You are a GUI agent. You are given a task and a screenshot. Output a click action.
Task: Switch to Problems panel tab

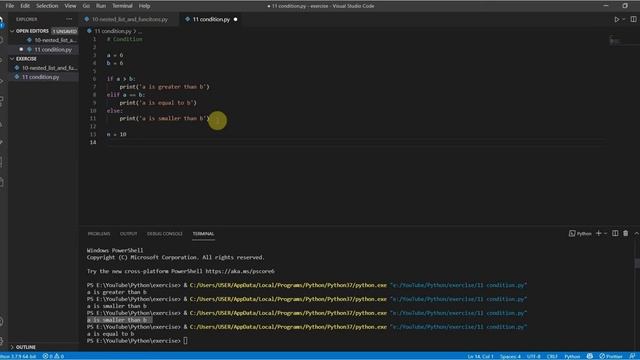click(x=99, y=234)
